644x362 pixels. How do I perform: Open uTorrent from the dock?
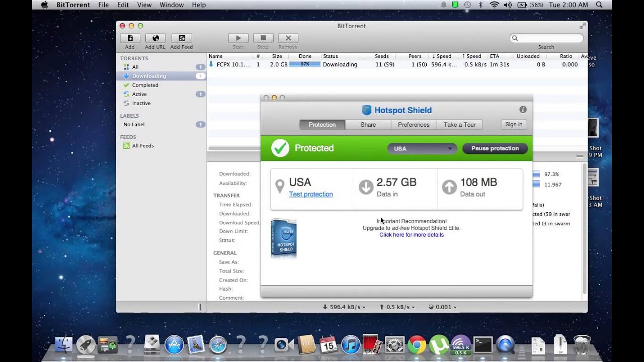(439, 345)
